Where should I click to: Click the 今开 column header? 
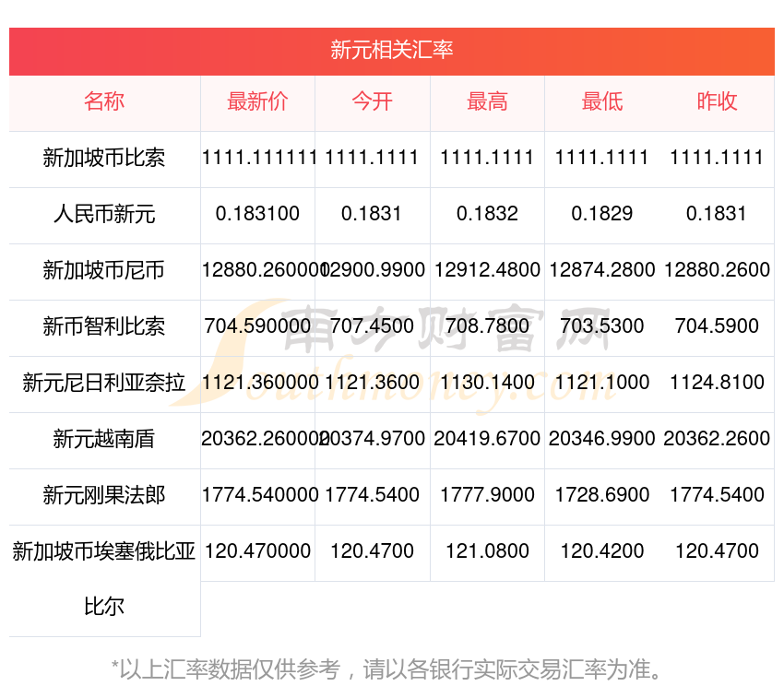coord(373,101)
